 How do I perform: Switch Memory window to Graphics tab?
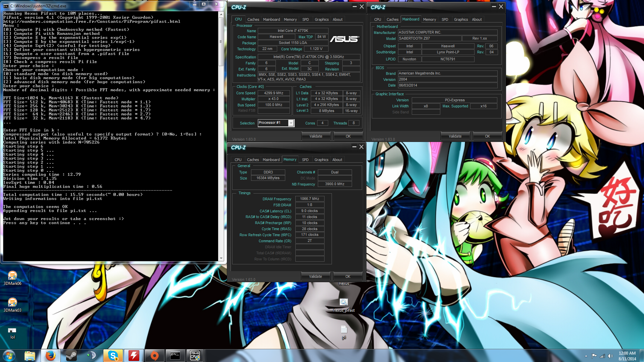click(x=321, y=160)
